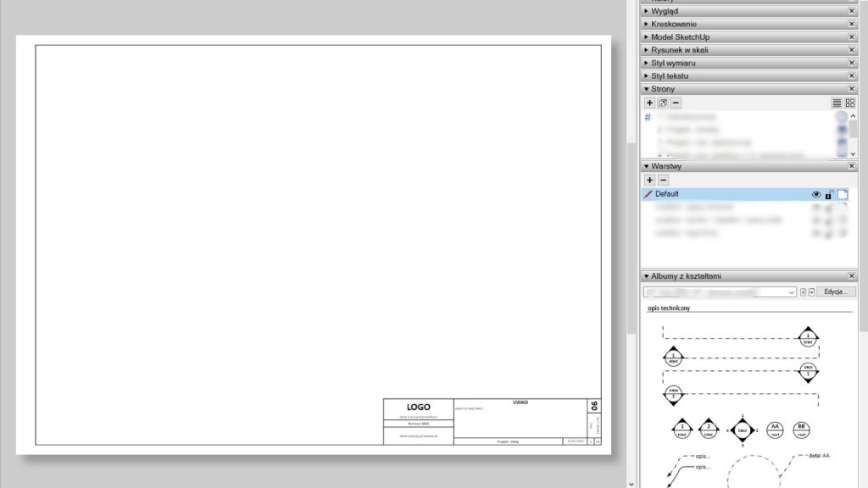Delete the selected page using the minus icon
Image resolution: width=868 pixels, height=488 pixels.
click(x=676, y=103)
